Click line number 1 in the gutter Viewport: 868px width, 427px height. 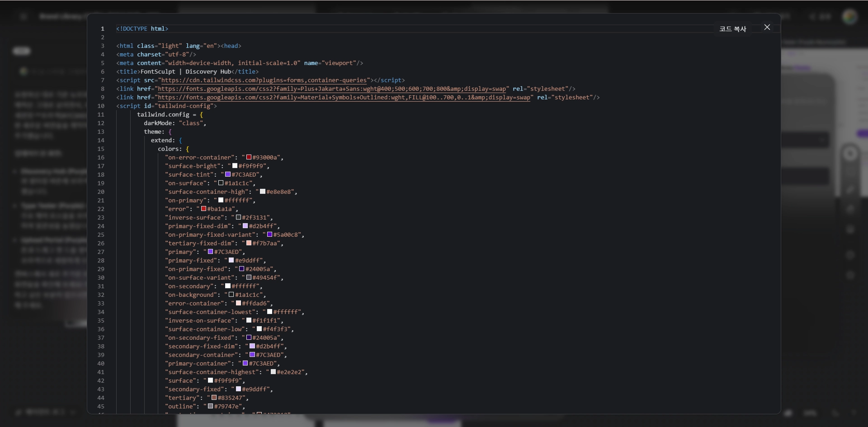(x=102, y=29)
